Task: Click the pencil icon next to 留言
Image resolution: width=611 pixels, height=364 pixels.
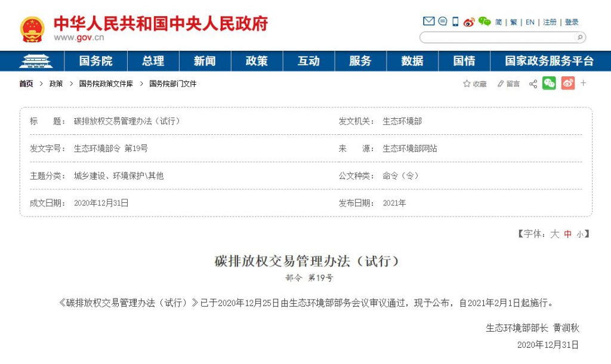Action: (x=499, y=84)
